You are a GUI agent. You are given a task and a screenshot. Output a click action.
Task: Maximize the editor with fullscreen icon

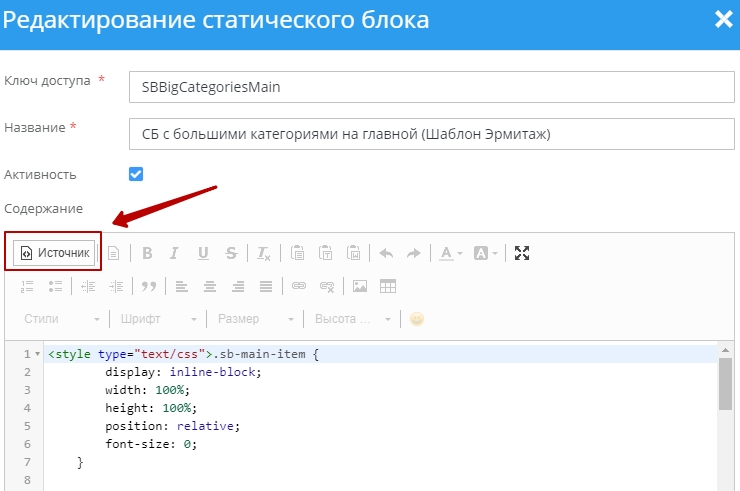tap(521, 253)
